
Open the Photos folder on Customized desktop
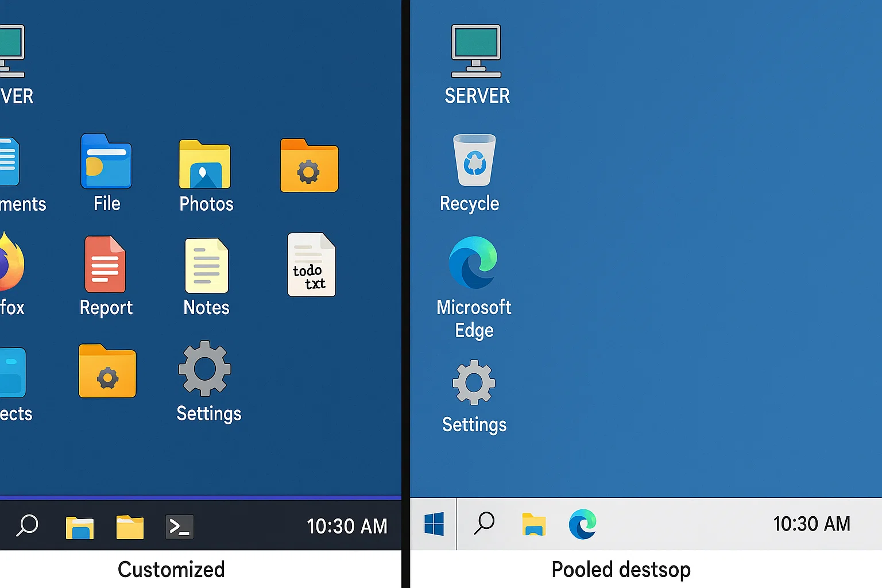[x=205, y=167]
